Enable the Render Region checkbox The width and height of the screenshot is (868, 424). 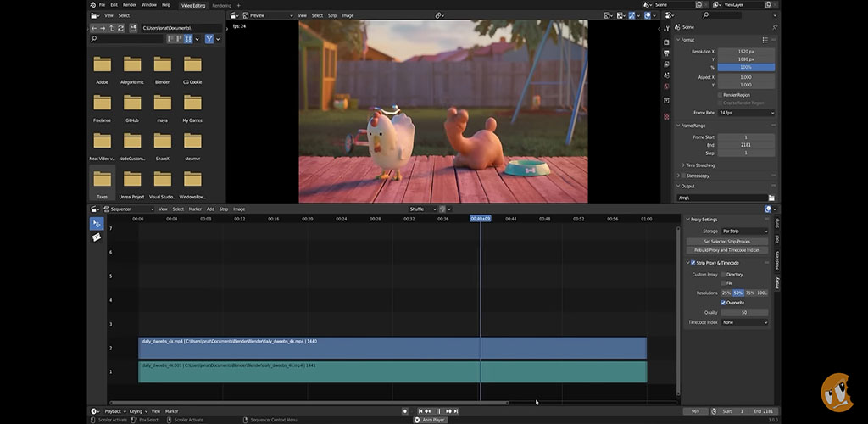tap(720, 95)
